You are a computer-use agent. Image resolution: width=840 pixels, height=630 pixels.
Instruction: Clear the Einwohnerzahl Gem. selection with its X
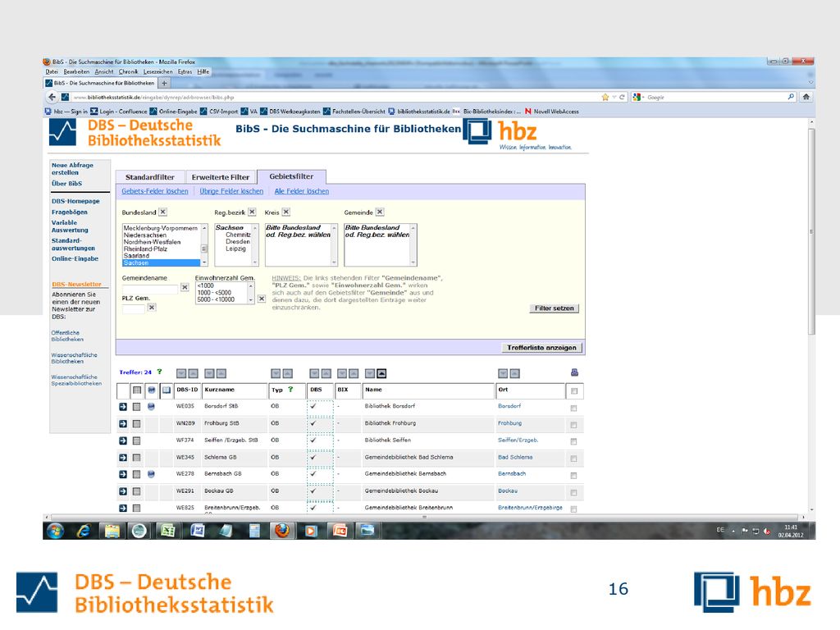pos(262,299)
